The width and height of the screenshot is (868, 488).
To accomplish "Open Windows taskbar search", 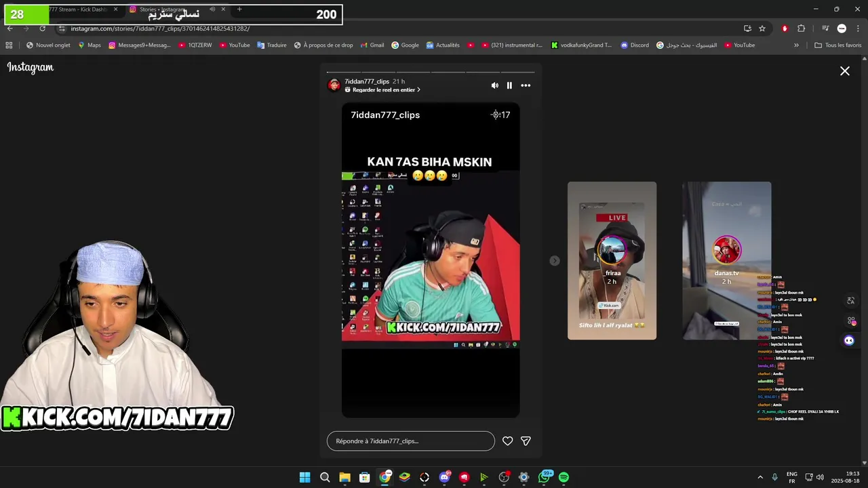I will click(325, 477).
